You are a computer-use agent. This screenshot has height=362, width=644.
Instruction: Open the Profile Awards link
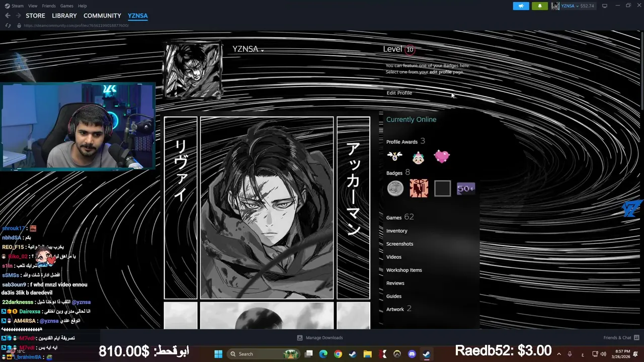[x=406, y=141]
